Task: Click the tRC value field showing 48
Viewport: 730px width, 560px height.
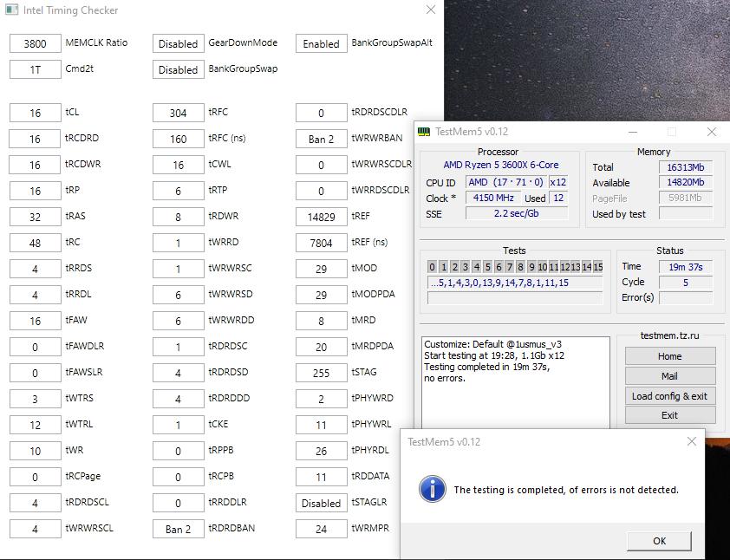Action: pyautogui.click(x=36, y=243)
